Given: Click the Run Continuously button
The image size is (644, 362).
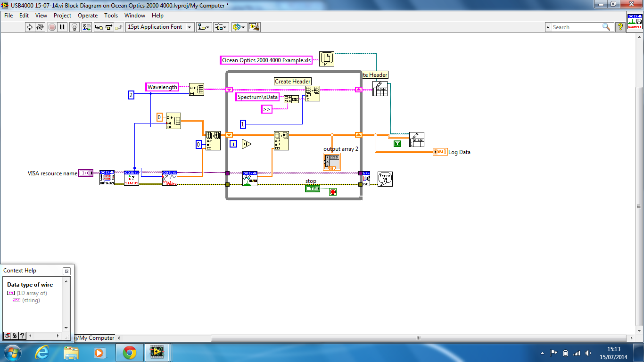Looking at the screenshot, I should (x=40, y=27).
